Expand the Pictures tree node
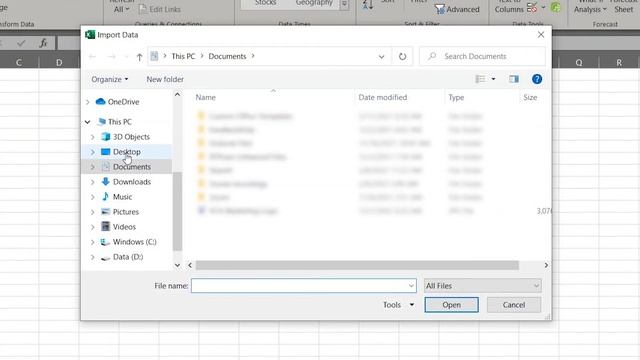Screen dimensions: 640x360 pyautogui.click(x=93, y=212)
